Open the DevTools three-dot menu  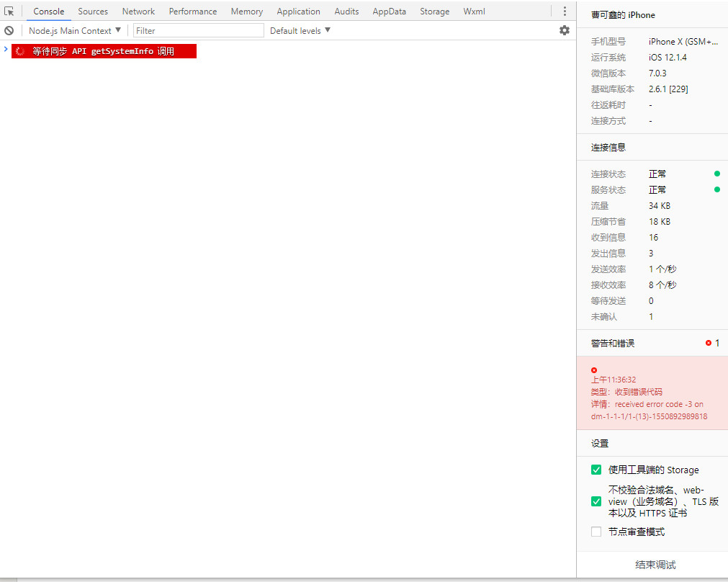click(565, 12)
